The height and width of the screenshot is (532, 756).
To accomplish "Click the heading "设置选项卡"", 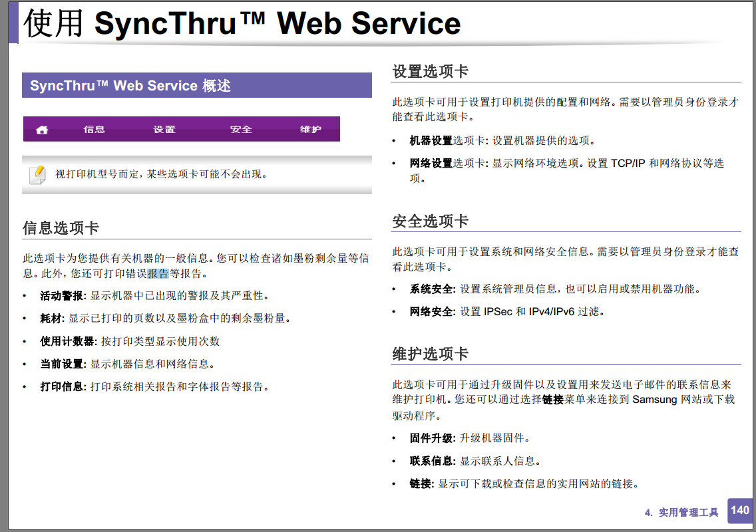I will [430, 71].
